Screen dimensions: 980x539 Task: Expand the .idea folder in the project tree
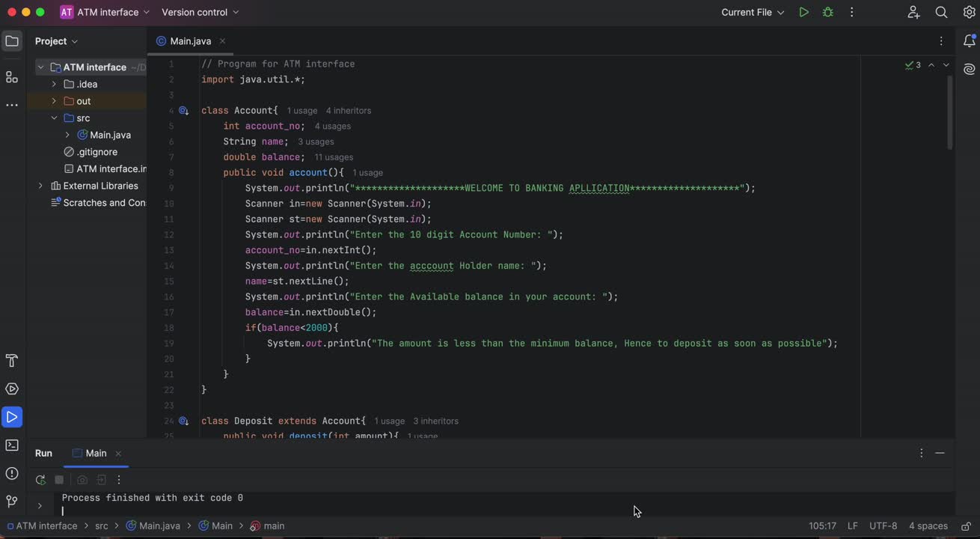coord(54,85)
